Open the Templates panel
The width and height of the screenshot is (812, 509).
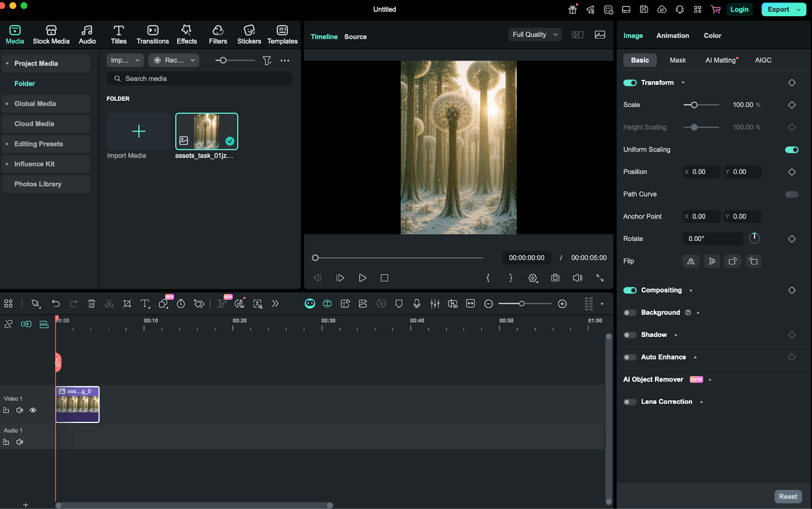pyautogui.click(x=282, y=34)
